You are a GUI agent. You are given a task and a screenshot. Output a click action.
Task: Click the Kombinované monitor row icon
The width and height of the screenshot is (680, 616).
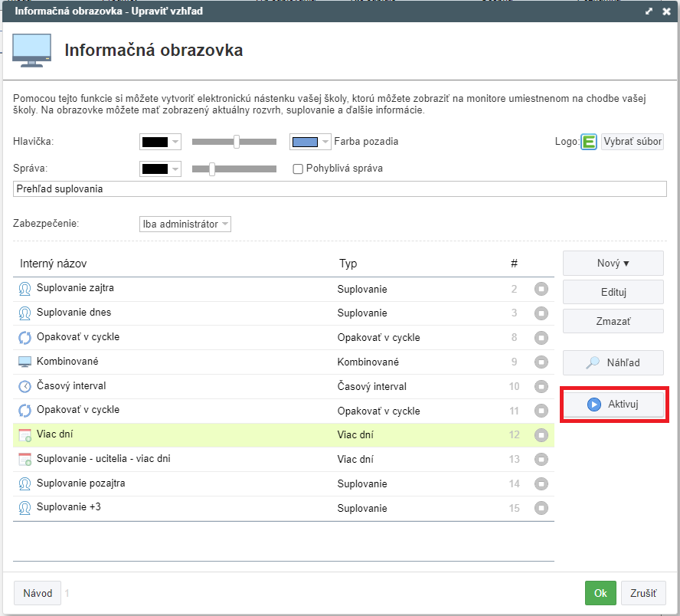pyautogui.click(x=25, y=362)
